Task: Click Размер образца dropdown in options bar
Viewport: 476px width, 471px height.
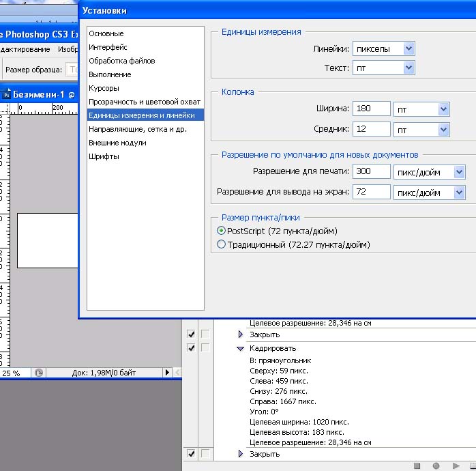Action: (72, 70)
